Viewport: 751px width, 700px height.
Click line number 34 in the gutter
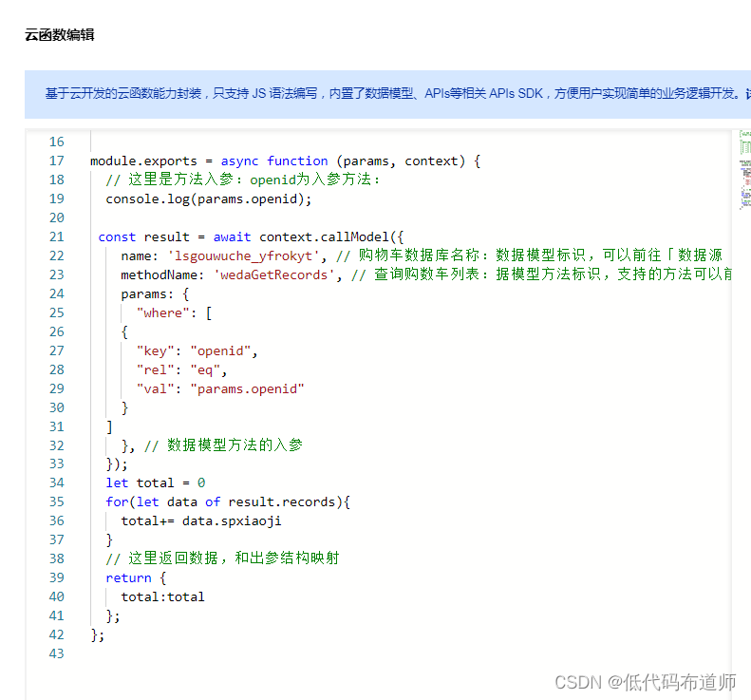coord(57,482)
